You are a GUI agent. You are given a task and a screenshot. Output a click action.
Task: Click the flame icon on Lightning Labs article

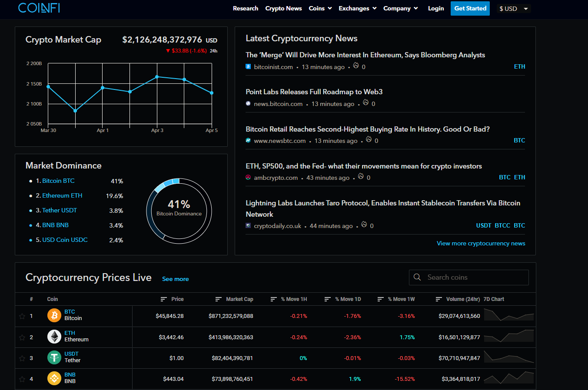(364, 225)
